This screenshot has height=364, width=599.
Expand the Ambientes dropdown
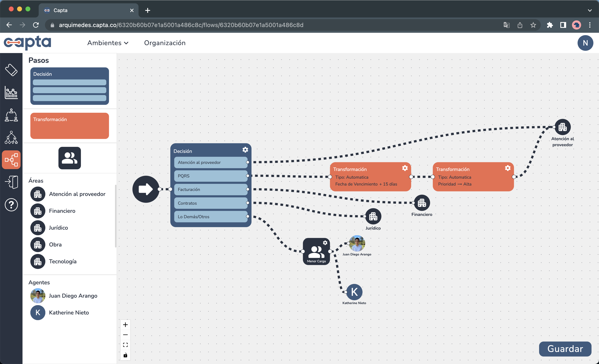(x=108, y=43)
